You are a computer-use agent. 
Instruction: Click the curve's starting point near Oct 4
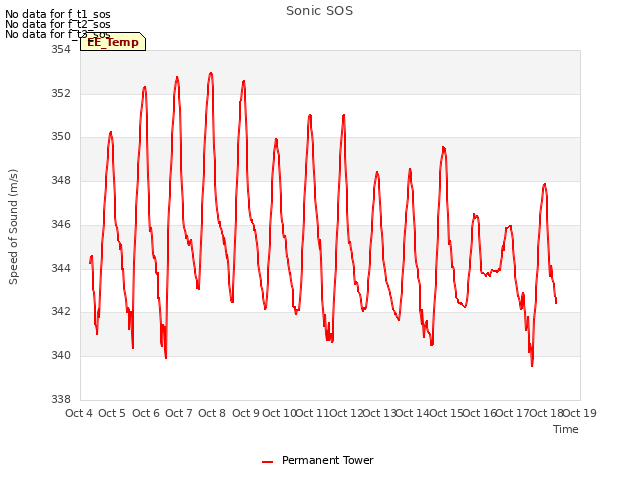click(90, 262)
